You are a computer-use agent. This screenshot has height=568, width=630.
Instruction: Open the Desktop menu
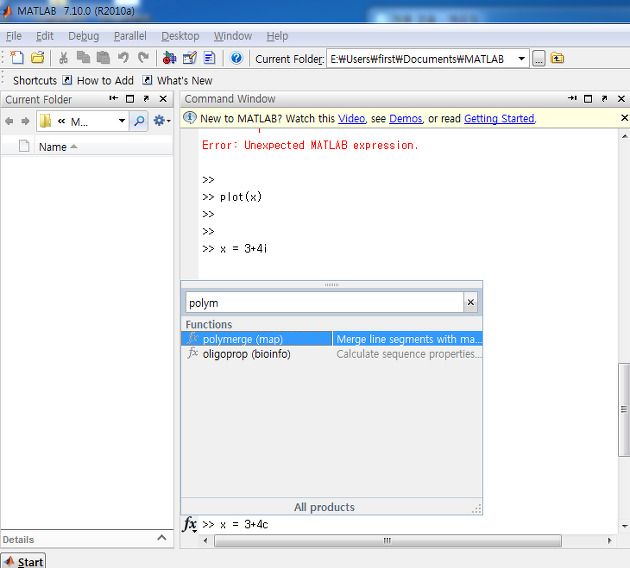(180, 36)
